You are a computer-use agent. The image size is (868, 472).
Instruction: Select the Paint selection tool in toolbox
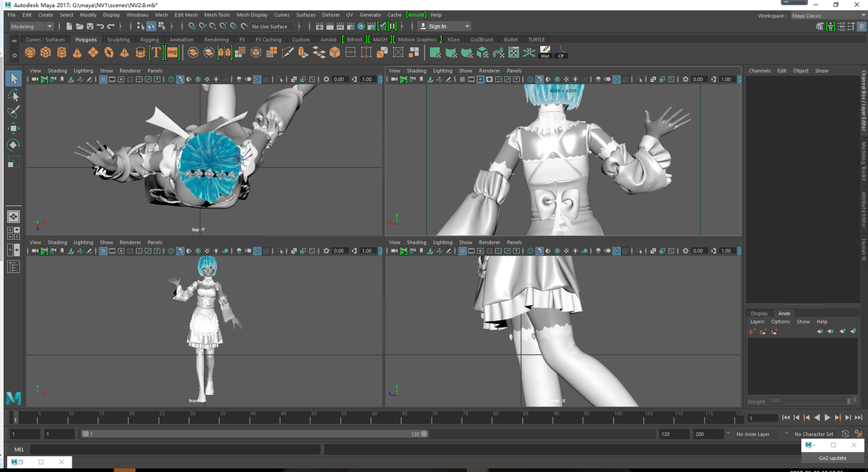coord(14,112)
